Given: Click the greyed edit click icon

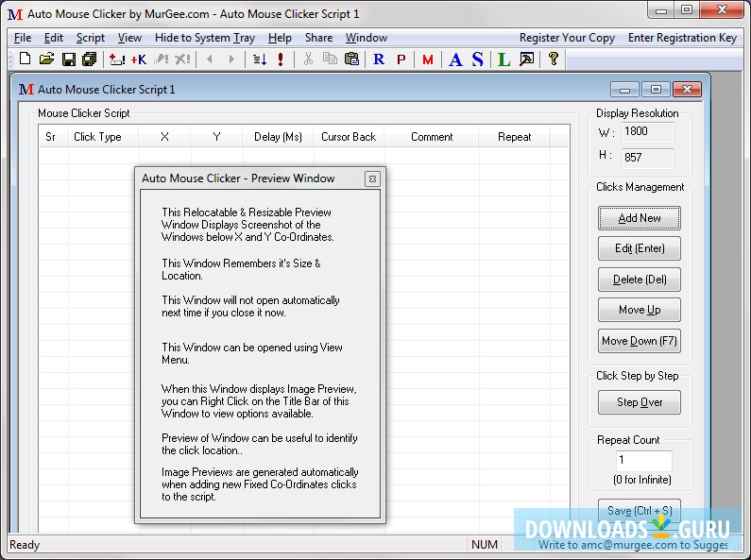Looking at the screenshot, I should [x=161, y=59].
